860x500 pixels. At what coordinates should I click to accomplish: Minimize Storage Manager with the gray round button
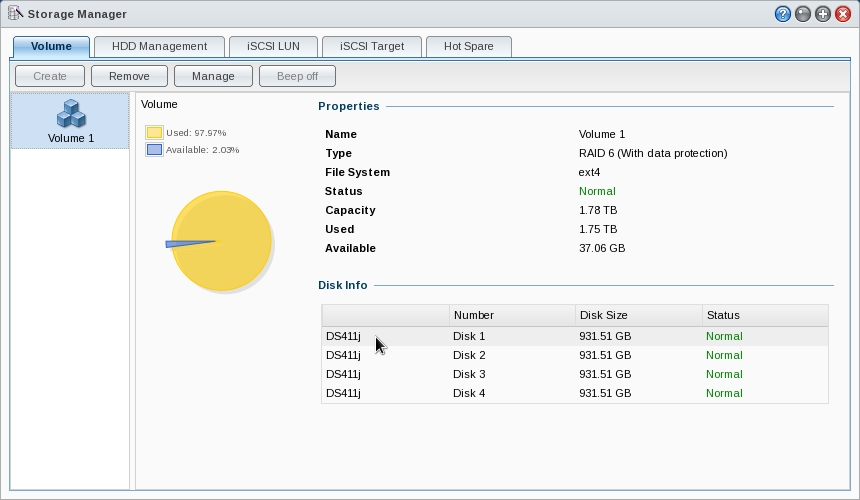[803, 14]
